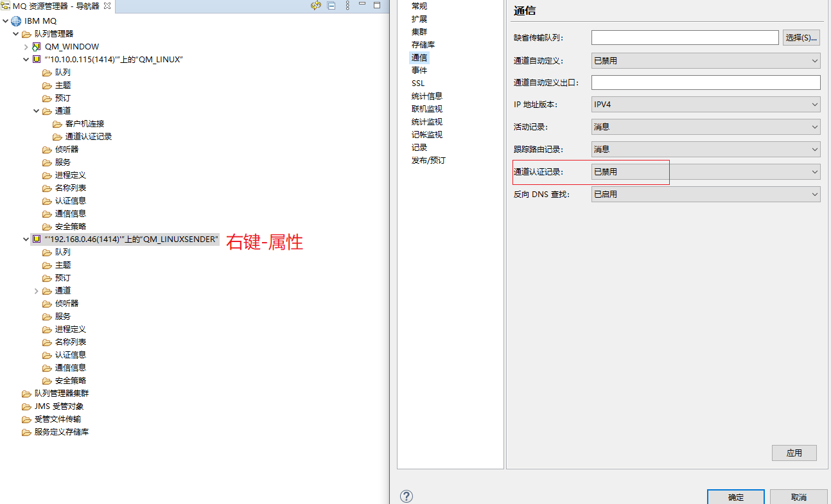Select the 存储库 properties page
The height and width of the screenshot is (504, 831).
pyautogui.click(x=423, y=45)
